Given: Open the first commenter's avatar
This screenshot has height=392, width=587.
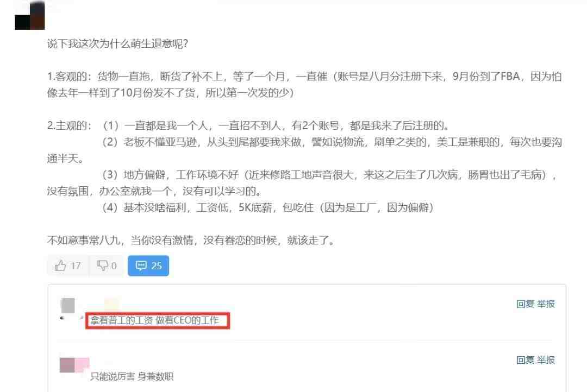Looking at the screenshot, I should 68,305.
